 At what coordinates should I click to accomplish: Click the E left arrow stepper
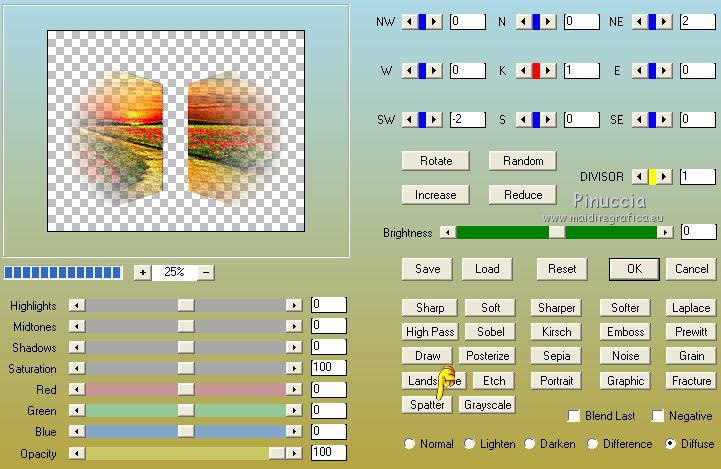coord(639,70)
